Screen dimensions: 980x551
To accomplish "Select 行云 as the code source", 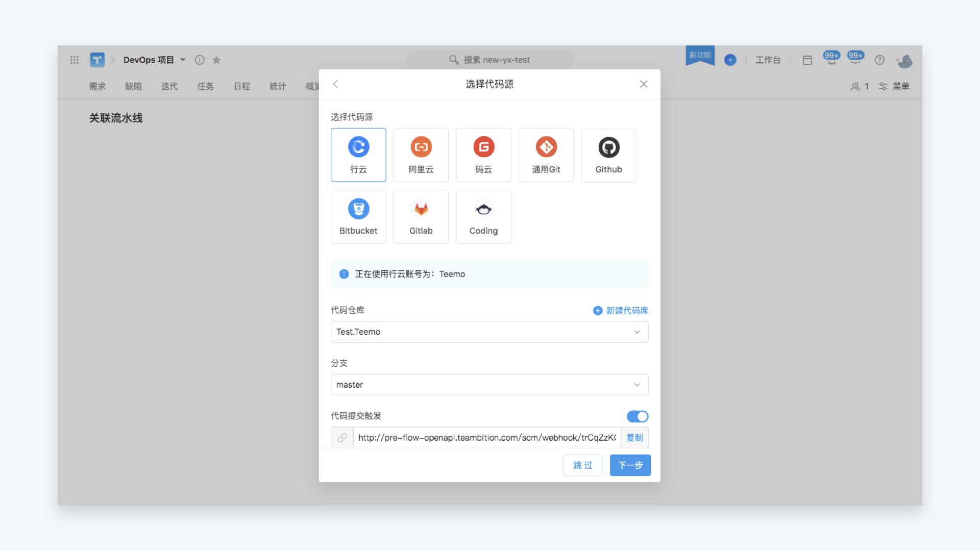I will pos(358,155).
